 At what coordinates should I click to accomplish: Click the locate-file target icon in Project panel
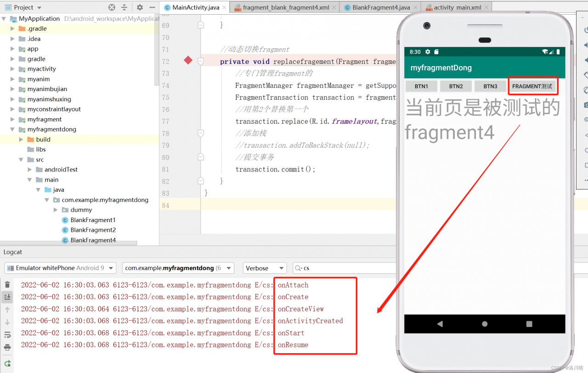point(112,7)
